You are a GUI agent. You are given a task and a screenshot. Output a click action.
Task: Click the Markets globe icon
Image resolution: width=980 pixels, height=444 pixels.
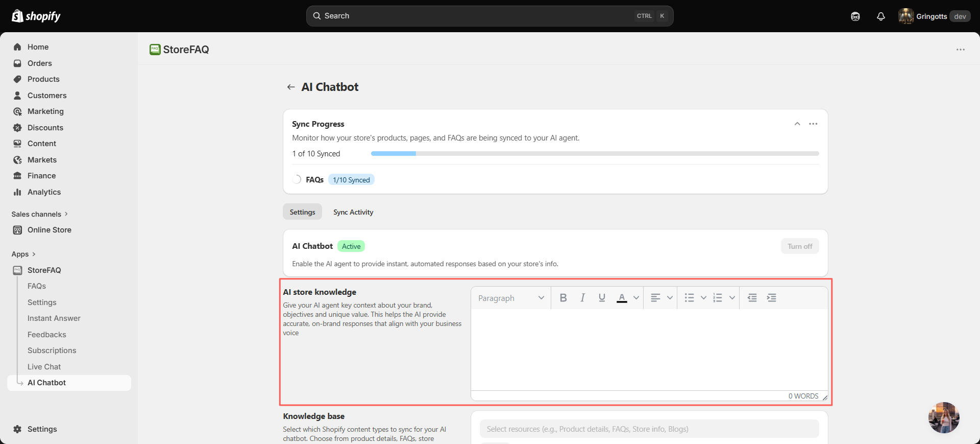click(x=17, y=160)
